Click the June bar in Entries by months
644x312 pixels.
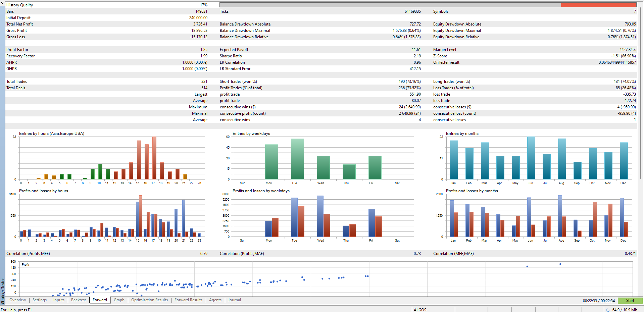(531, 158)
